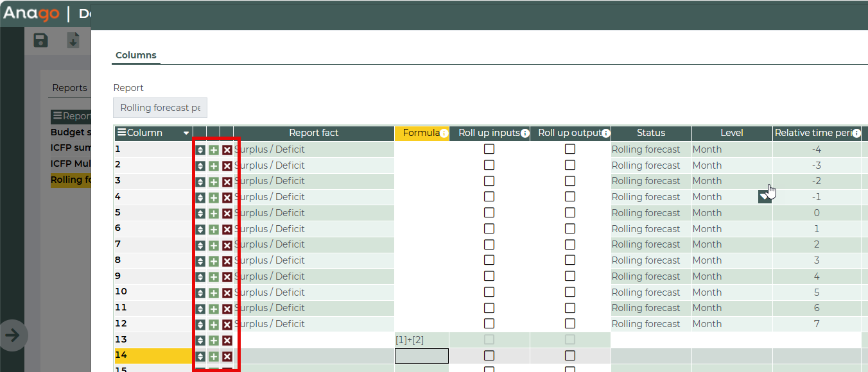Check Roll up inputs for column 9
Screen dimensions: 868x372
pos(489,276)
